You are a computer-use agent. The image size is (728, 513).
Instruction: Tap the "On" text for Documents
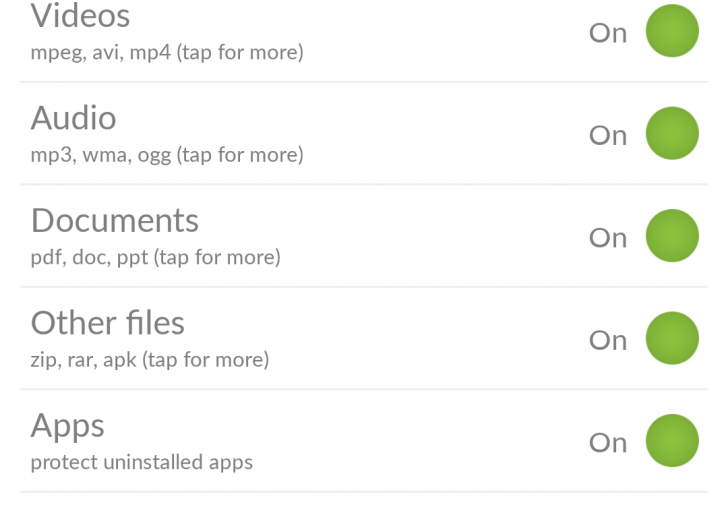coord(608,238)
